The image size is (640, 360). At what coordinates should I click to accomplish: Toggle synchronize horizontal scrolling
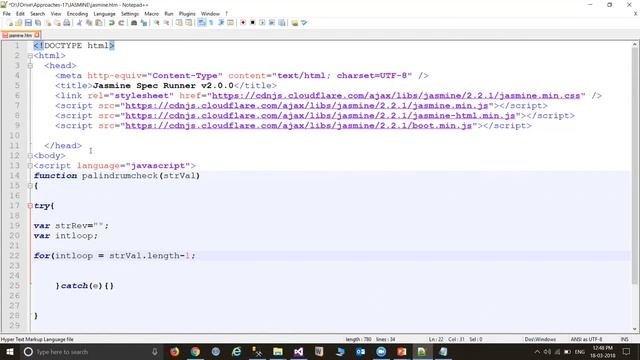click(189, 23)
